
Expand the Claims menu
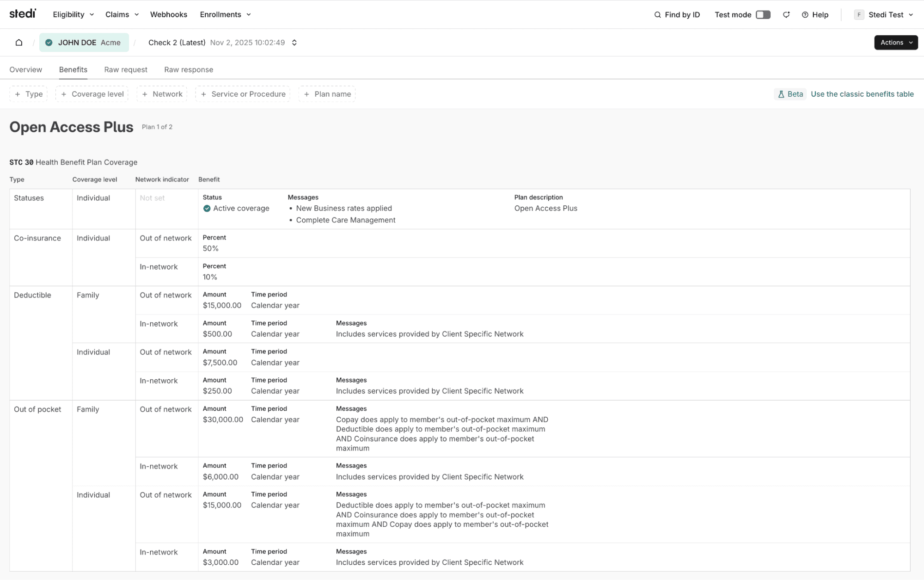click(x=122, y=15)
